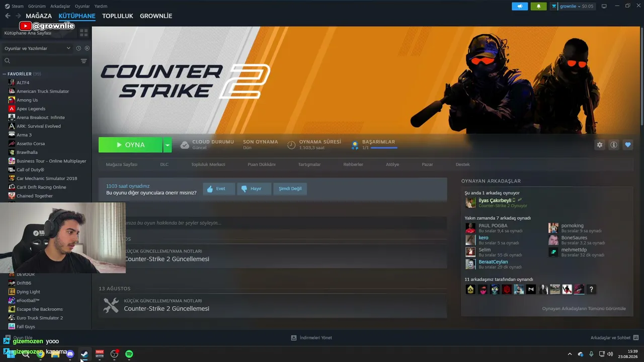Open the Görünüm menu
The image size is (644, 362).
37,6
